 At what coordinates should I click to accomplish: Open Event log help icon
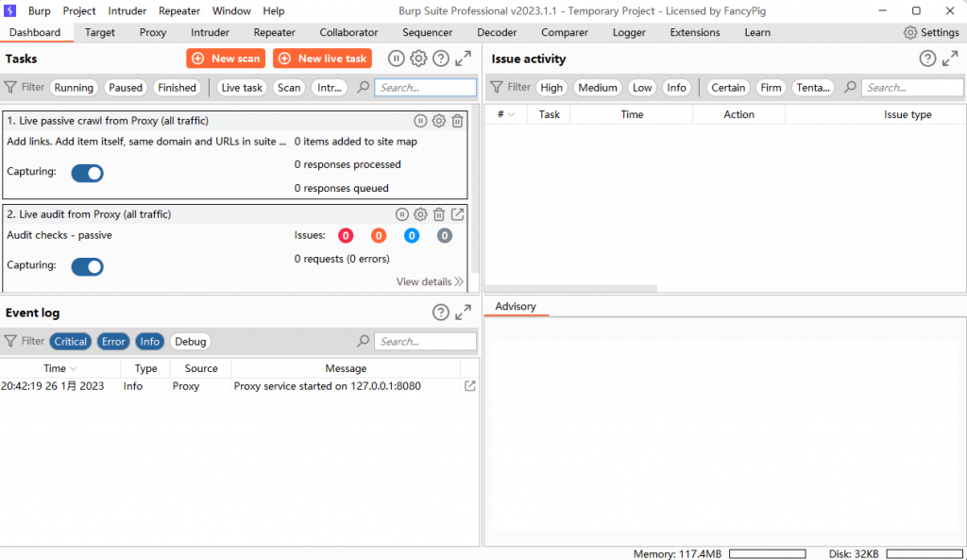point(440,313)
